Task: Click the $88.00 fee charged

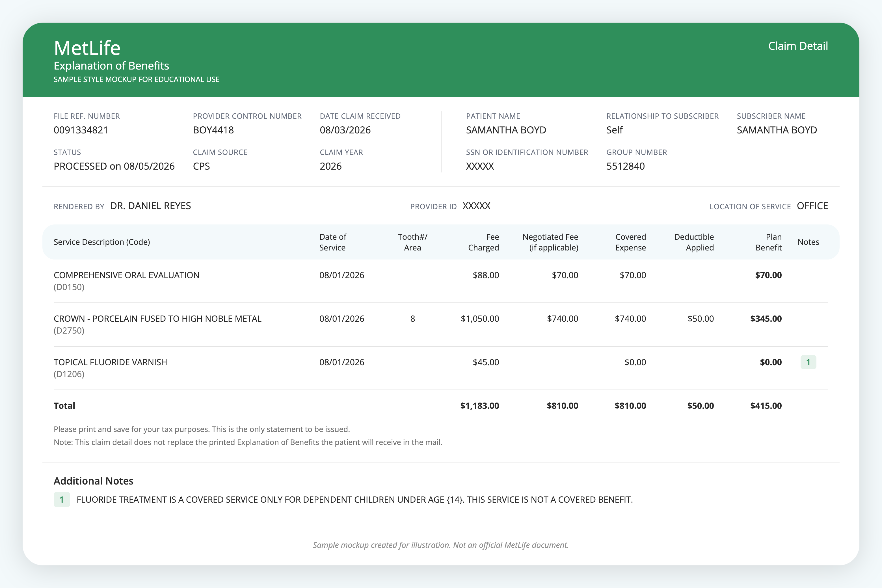Action: pyautogui.click(x=486, y=275)
